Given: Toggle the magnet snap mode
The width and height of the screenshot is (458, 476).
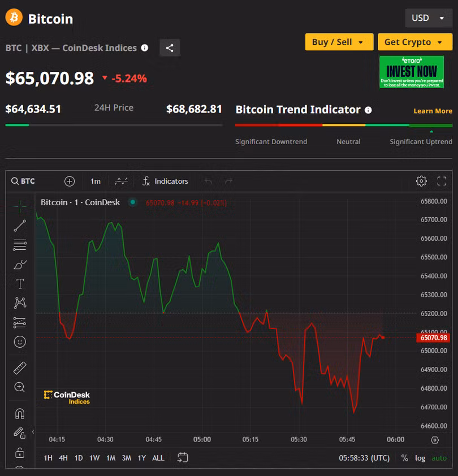Looking at the screenshot, I should (20, 413).
